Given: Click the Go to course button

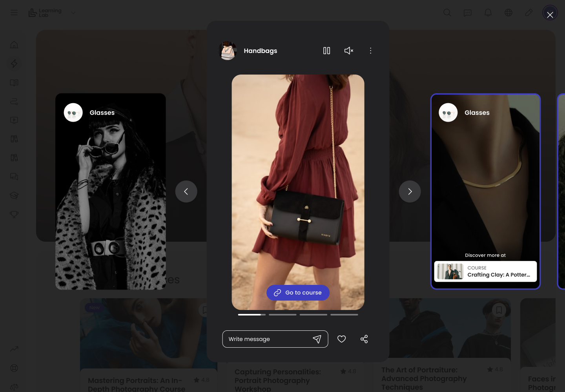Looking at the screenshot, I should 298,293.
